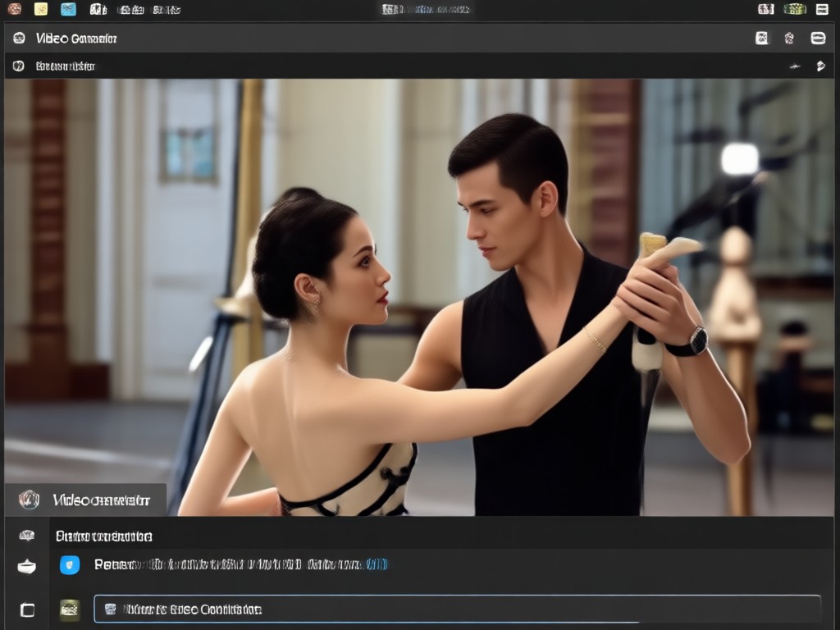Viewport: 840px width, 630px height.
Task: Click the green icon at top right
Action: [x=795, y=9]
